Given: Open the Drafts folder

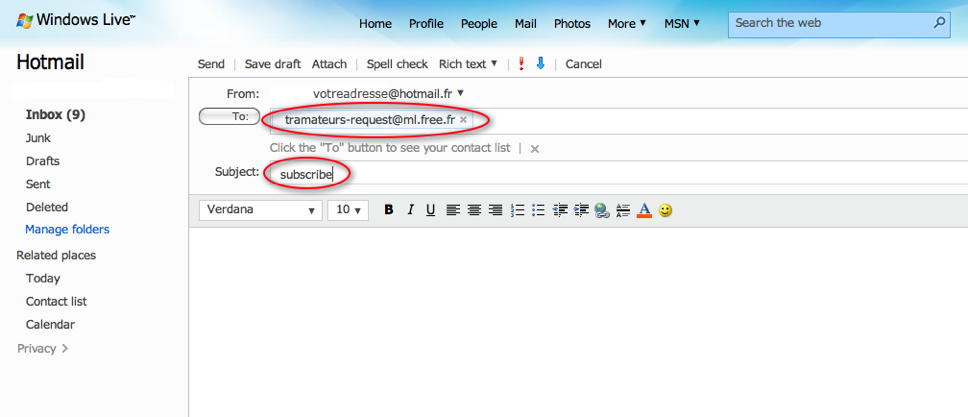Looking at the screenshot, I should coord(43,161).
